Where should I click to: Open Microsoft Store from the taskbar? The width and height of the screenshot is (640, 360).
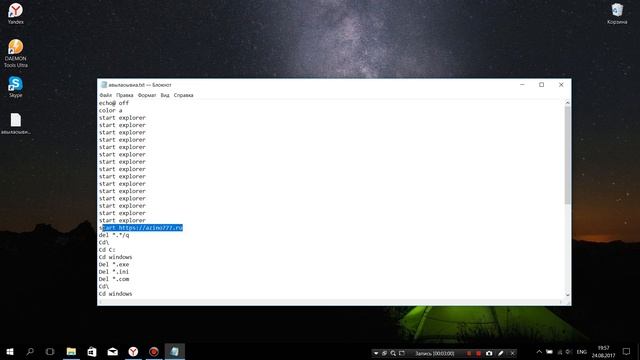point(92,351)
